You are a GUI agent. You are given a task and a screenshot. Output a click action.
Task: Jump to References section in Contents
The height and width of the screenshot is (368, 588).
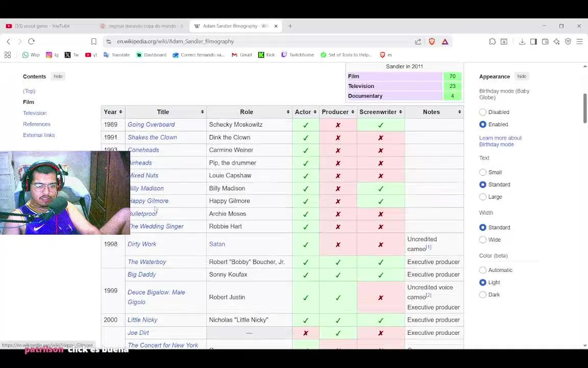coord(36,124)
